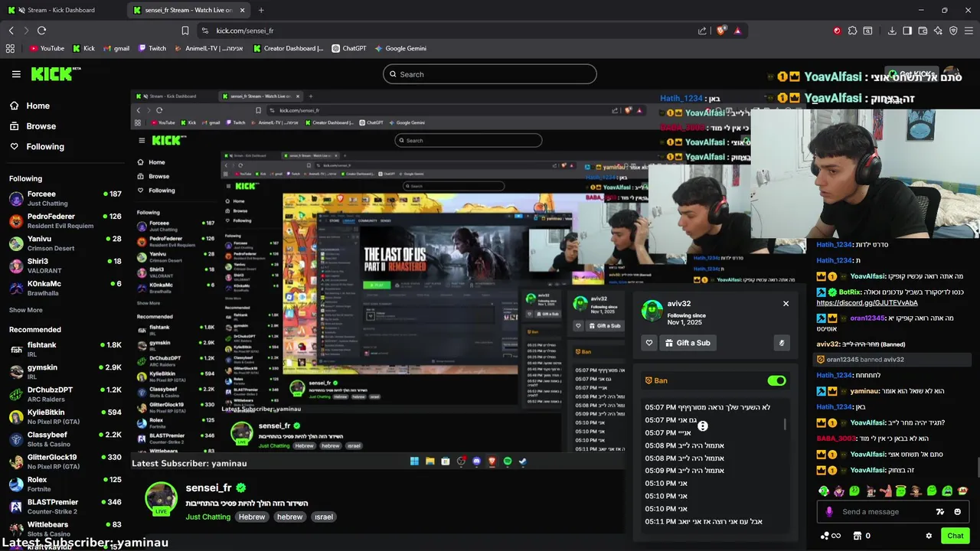The height and width of the screenshot is (551, 980).
Task: Click the Hebrew tag under stream title
Action: pos(251,517)
